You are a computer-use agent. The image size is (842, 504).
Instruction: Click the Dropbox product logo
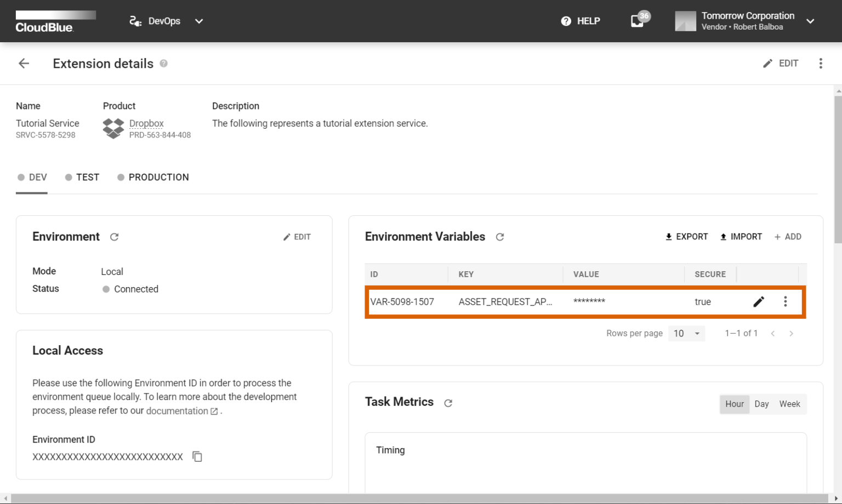tap(113, 129)
